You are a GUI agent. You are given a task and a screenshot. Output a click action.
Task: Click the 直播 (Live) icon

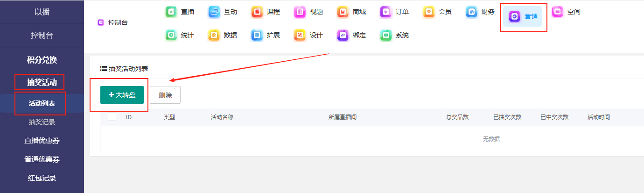(x=171, y=12)
